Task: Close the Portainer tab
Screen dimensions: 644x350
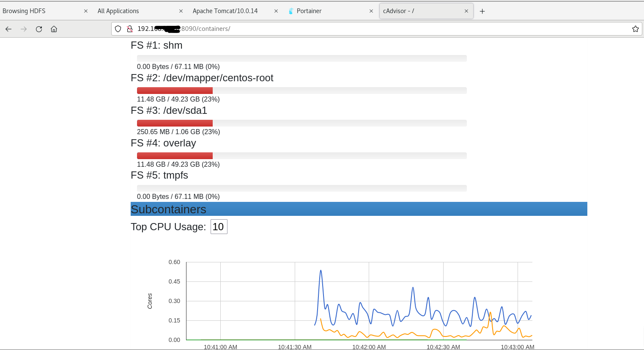Action: [x=371, y=11]
